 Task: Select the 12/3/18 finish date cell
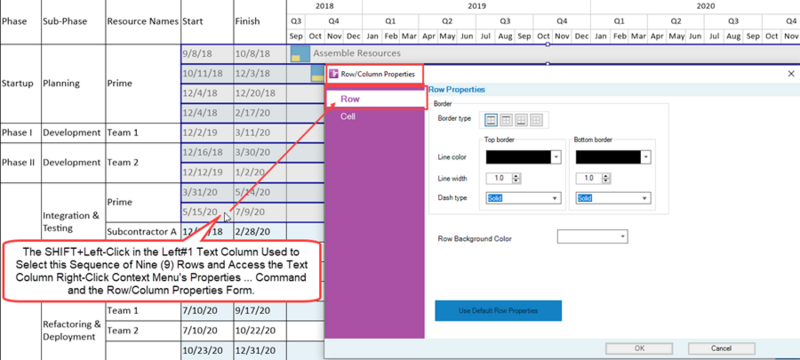tap(260, 73)
